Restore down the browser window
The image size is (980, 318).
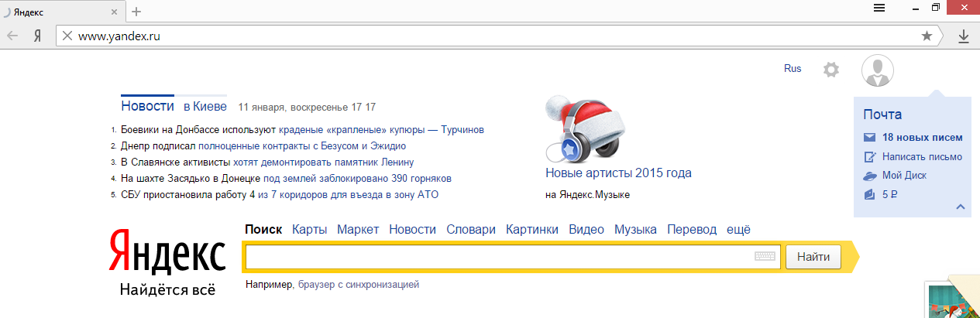[937, 8]
